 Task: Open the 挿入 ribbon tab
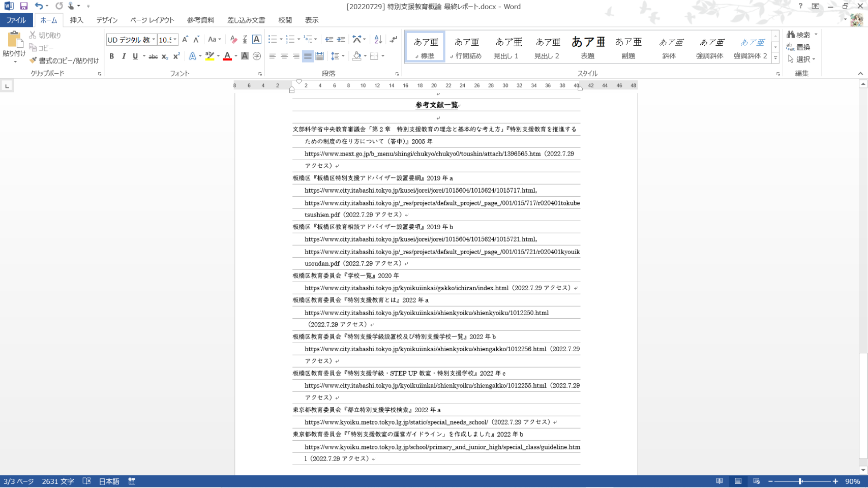(76, 20)
